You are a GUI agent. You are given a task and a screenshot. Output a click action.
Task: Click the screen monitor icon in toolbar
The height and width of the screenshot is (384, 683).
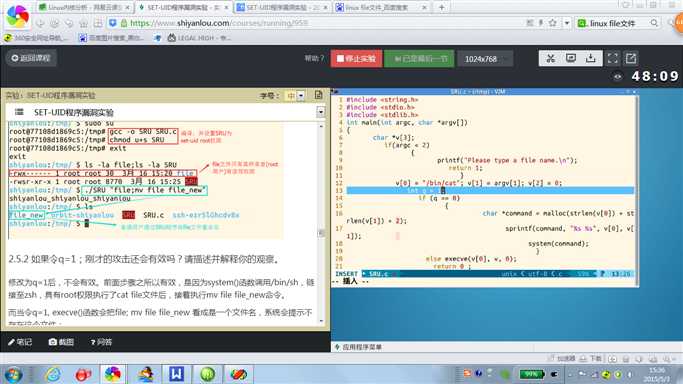click(x=571, y=58)
